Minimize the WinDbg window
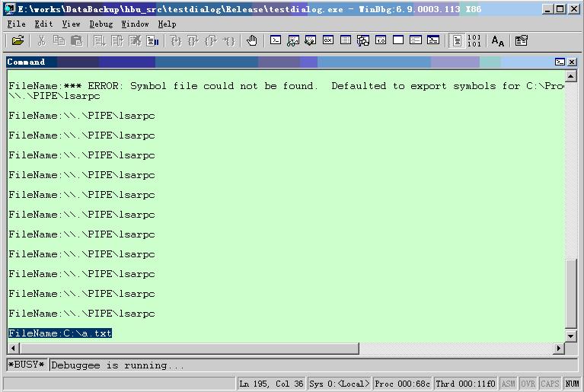 (547, 9)
